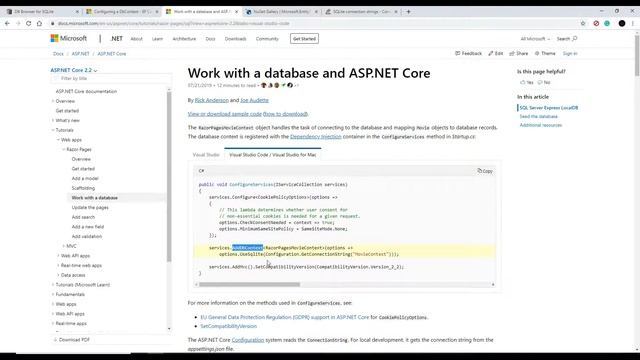The height and width of the screenshot is (360, 640).
Task: Bookmark this page with the star icon
Action: (583, 24)
